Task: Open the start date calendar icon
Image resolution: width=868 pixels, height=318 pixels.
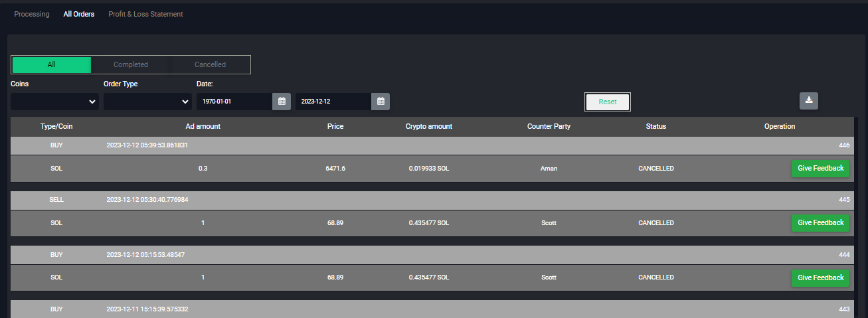Action: [282, 102]
